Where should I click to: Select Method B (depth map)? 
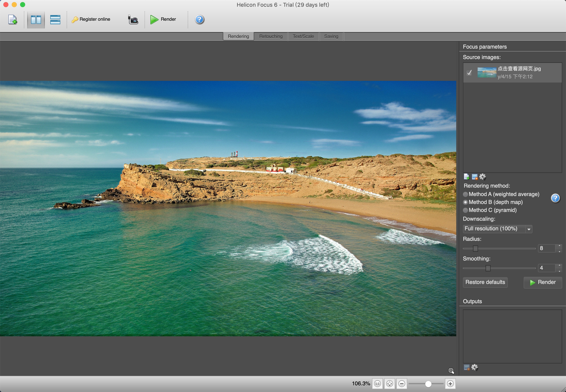(x=465, y=202)
